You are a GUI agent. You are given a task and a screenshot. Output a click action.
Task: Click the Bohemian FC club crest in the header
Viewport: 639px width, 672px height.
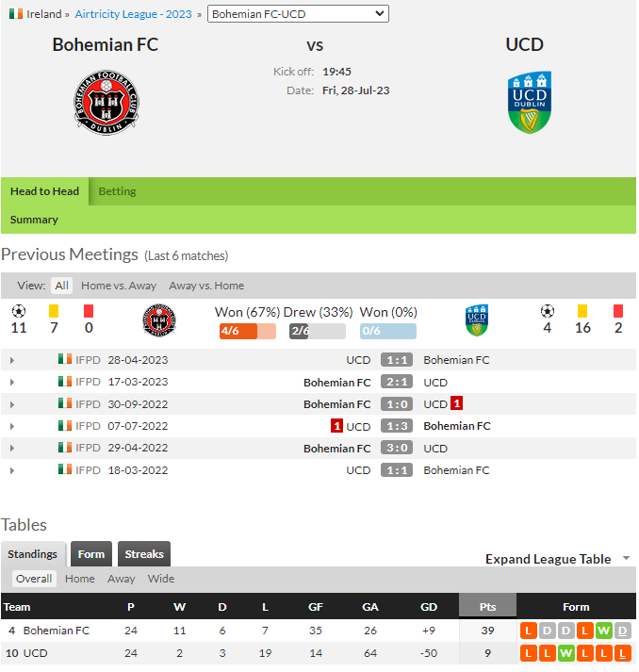tap(106, 103)
